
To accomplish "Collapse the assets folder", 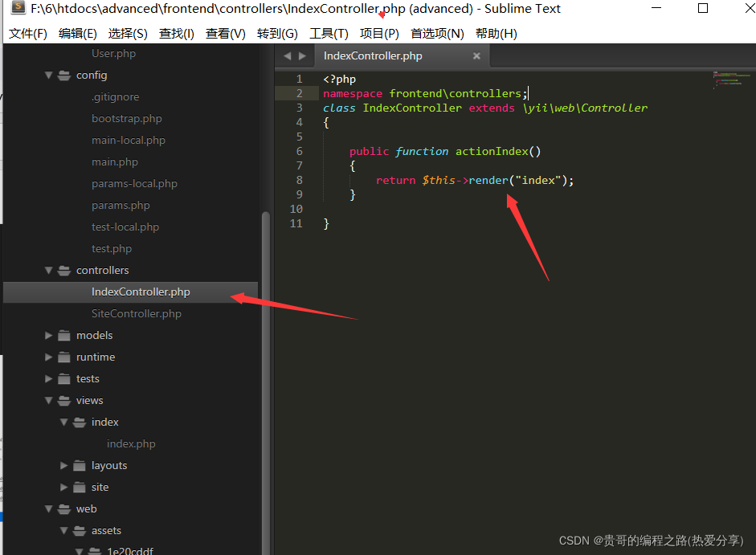I will tap(63, 531).
